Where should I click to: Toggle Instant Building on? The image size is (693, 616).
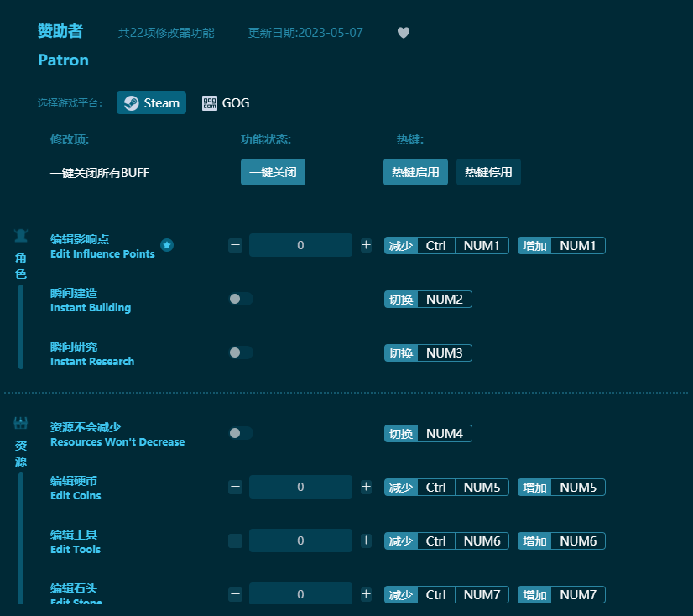pyautogui.click(x=241, y=297)
